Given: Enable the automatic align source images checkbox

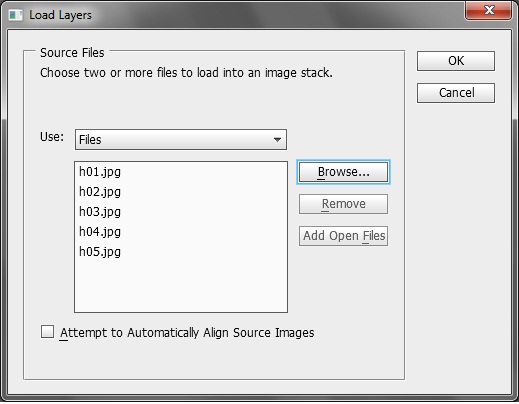Looking at the screenshot, I should point(47,332).
